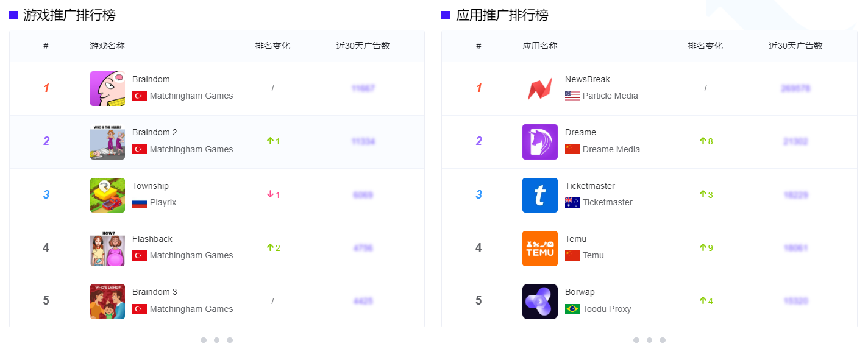Select the second pagination dot under apps ranking
This screenshot has height=346, width=868.
point(650,340)
